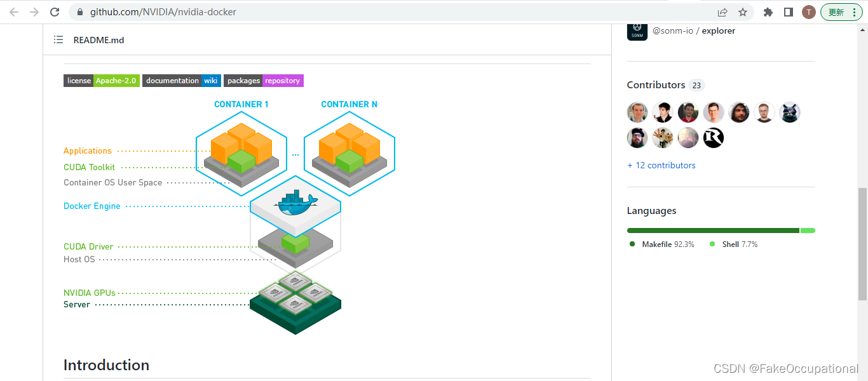
Task: Open the README.md file header
Action: (98, 40)
